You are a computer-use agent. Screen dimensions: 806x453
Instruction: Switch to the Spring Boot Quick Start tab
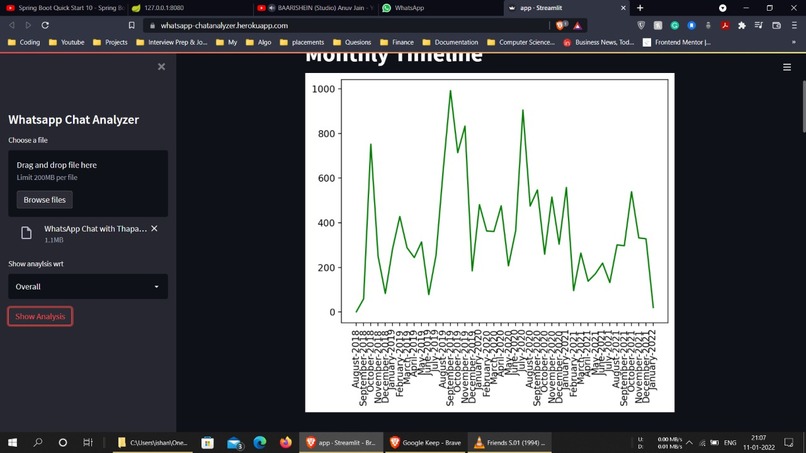click(x=65, y=8)
